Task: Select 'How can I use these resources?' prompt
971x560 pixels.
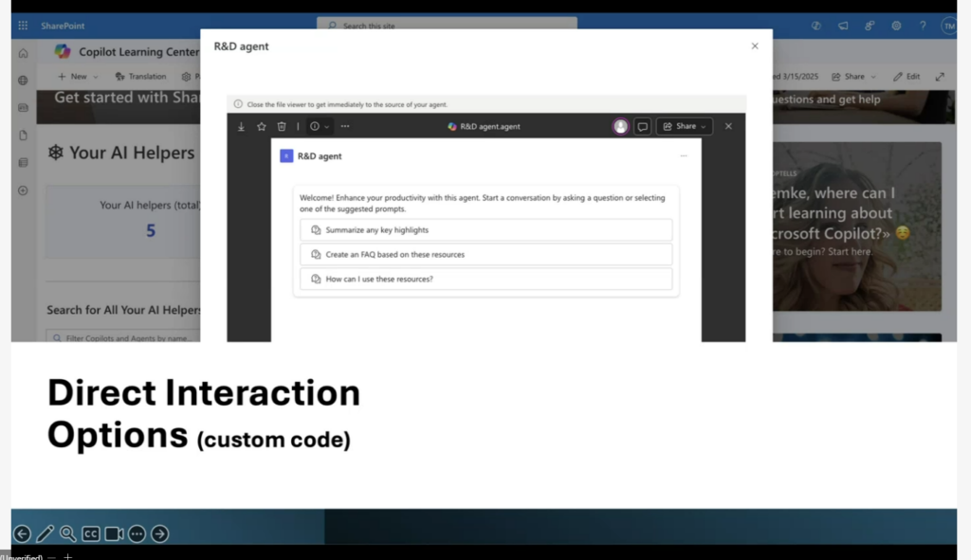Action: pos(485,280)
